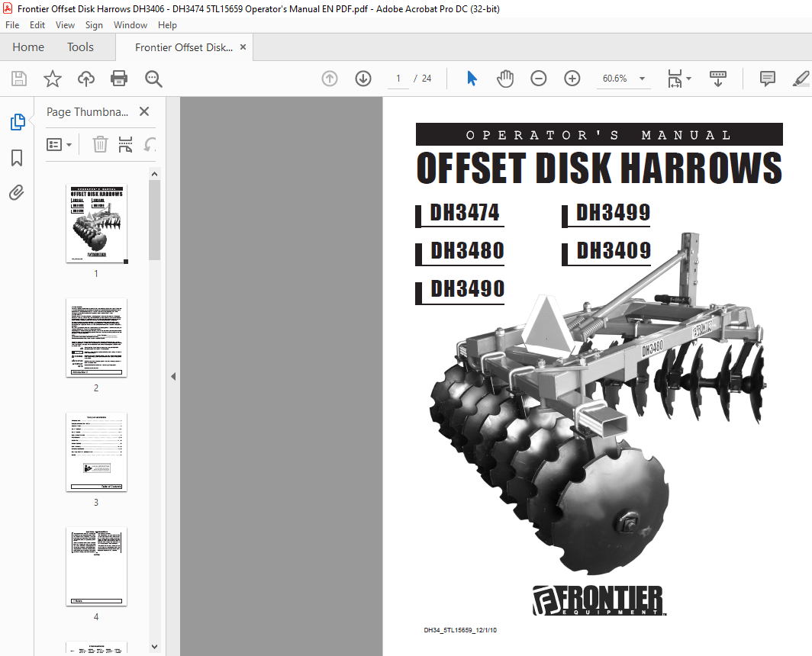Click the DH3490 model text
Screen dimensions: 812x656
(467, 289)
